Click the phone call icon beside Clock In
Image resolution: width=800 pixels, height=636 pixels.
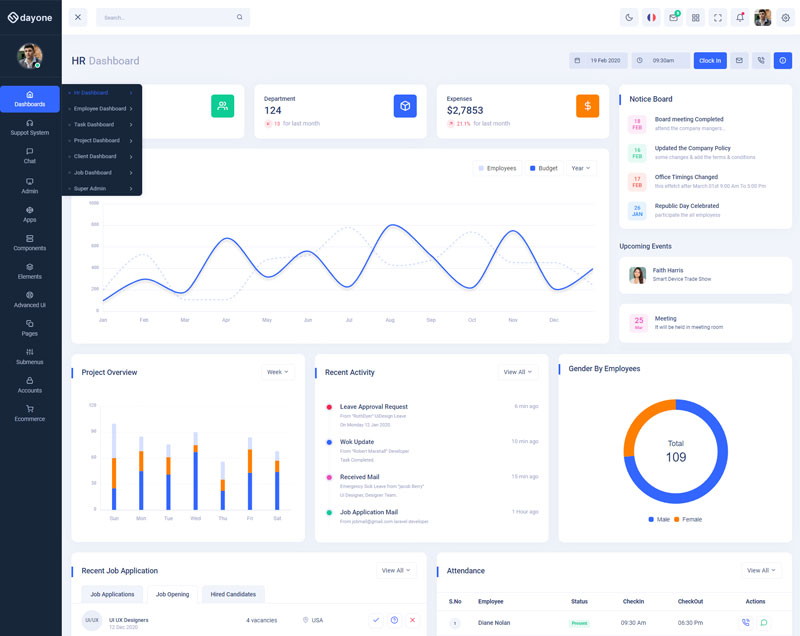pos(761,60)
